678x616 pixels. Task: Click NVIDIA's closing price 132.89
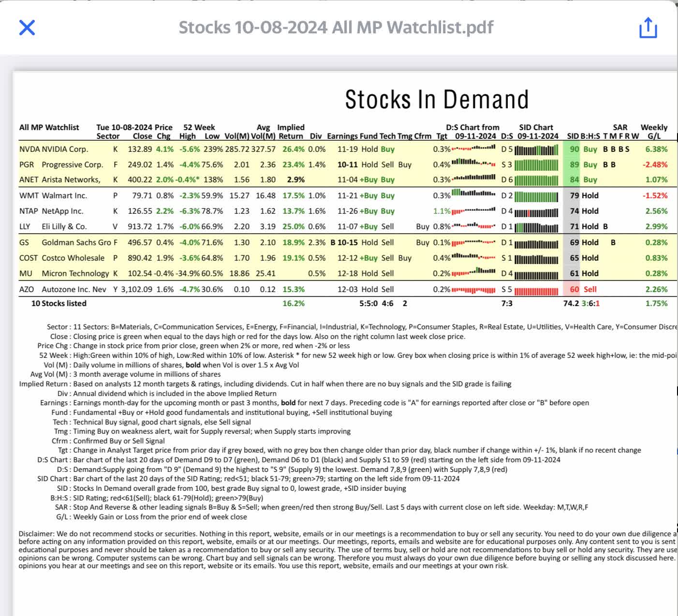click(140, 149)
